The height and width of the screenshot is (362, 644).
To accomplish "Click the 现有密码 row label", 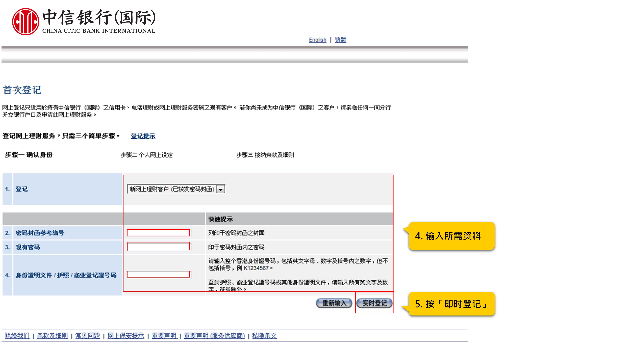I will tap(28, 247).
